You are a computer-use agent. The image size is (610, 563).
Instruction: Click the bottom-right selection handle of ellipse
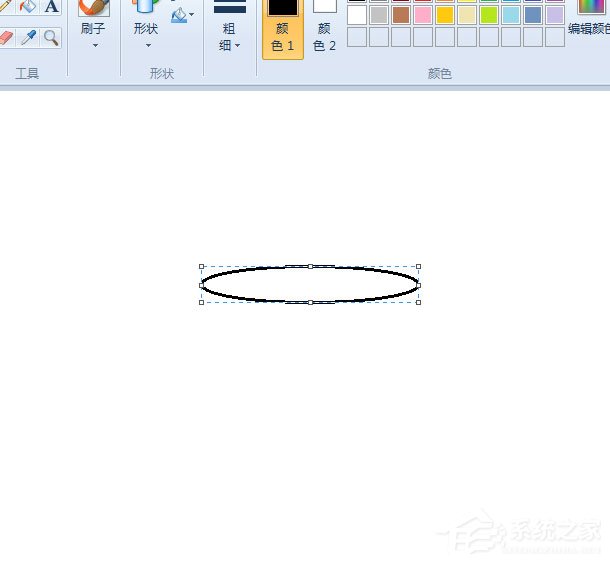(x=419, y=302)
